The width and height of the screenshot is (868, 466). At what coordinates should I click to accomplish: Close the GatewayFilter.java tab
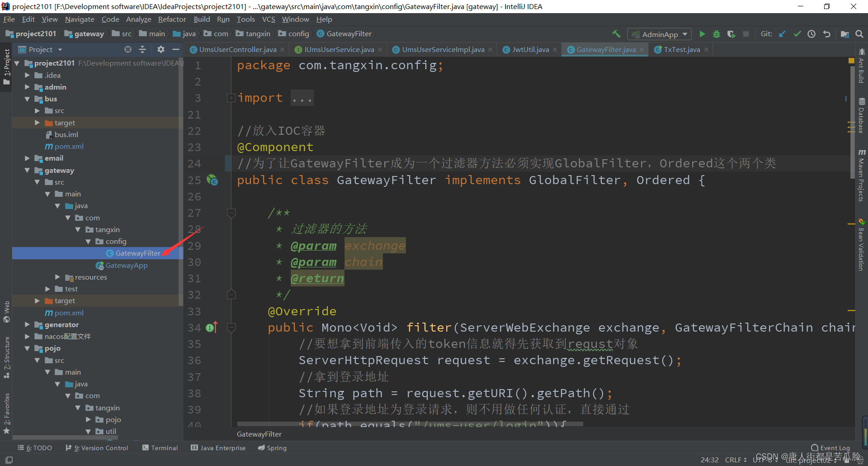[x=642, y=50]
